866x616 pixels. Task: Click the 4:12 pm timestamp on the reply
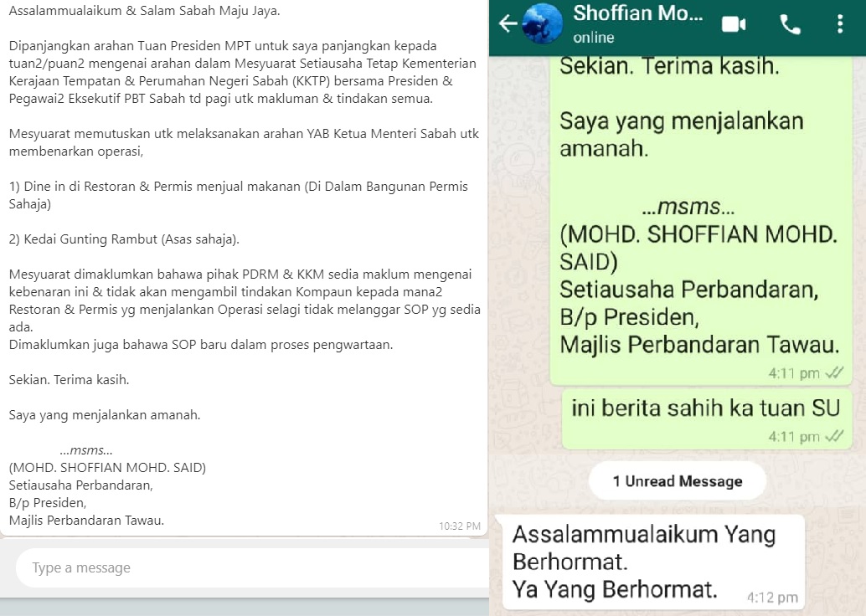click(x=772, y=598)
